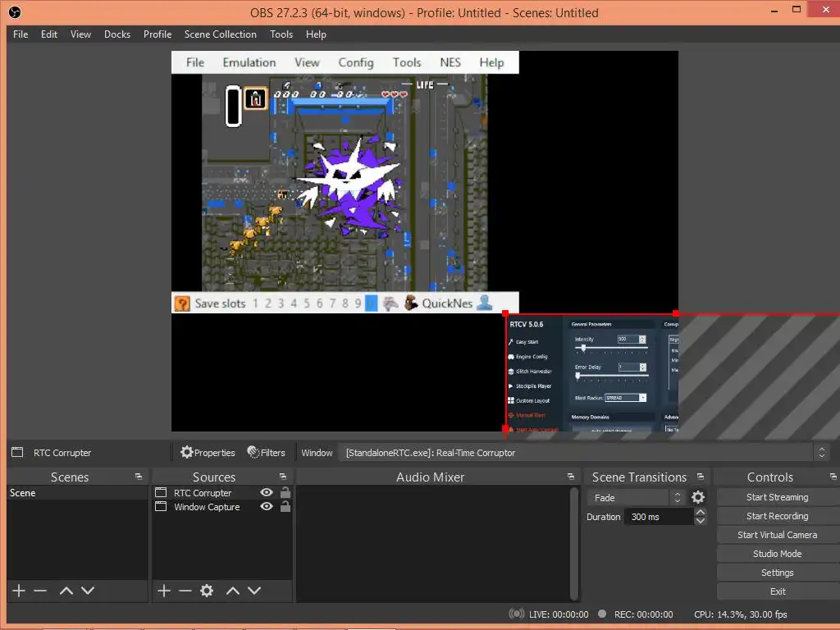Decrease Duration with the down stepper arrow

click(701, 521)
